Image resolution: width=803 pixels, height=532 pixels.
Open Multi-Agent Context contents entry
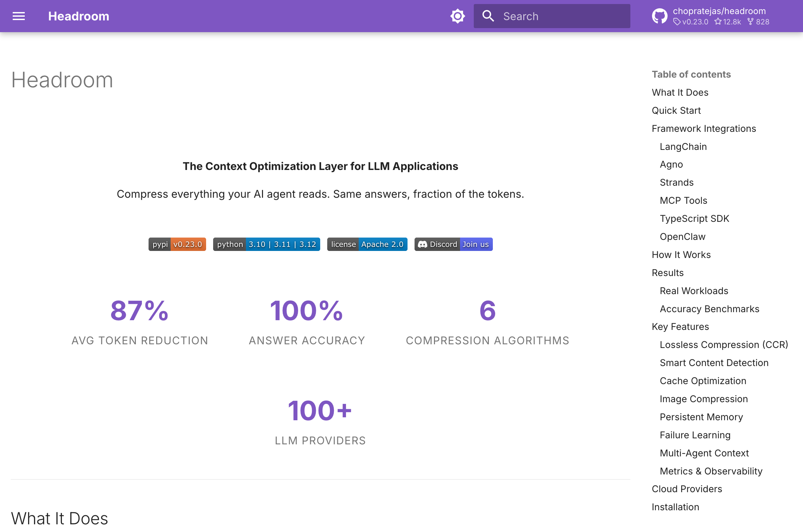pos(704,453)
